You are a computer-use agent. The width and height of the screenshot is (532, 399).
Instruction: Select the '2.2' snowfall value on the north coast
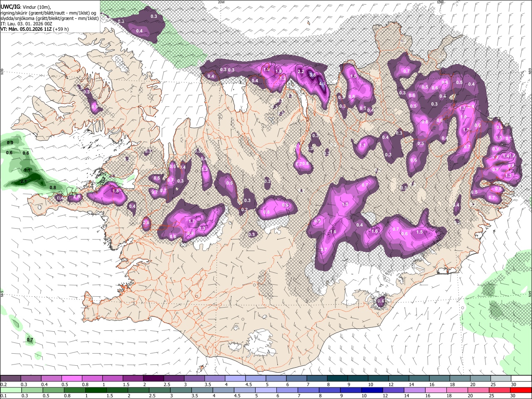click(x=301, y=71)
